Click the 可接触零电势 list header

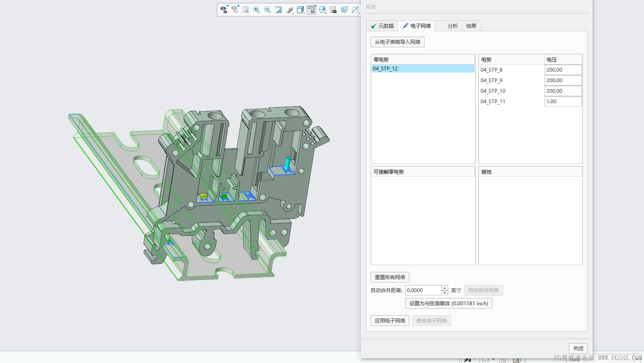pos(423,172)
